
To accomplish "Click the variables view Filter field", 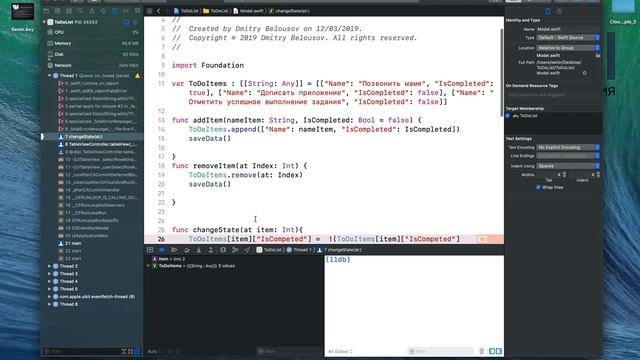I will (x=290, y=351).
